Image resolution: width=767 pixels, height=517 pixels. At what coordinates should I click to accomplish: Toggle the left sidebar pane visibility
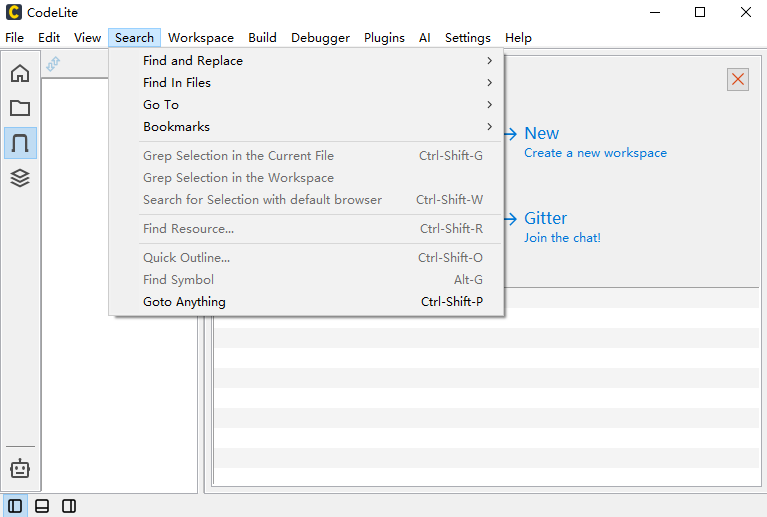15,506
